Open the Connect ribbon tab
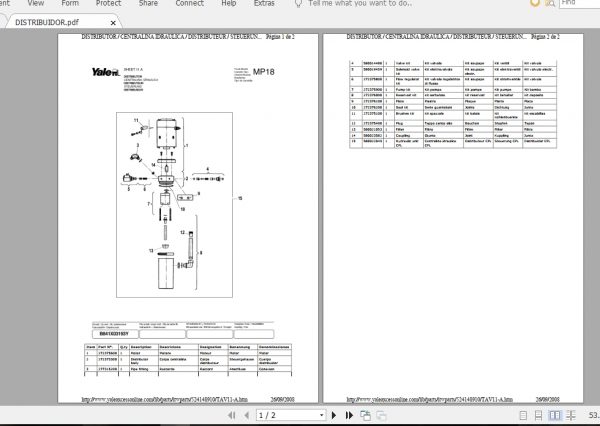The width and height of the screenshot is (600, 426). coord(190,3)
